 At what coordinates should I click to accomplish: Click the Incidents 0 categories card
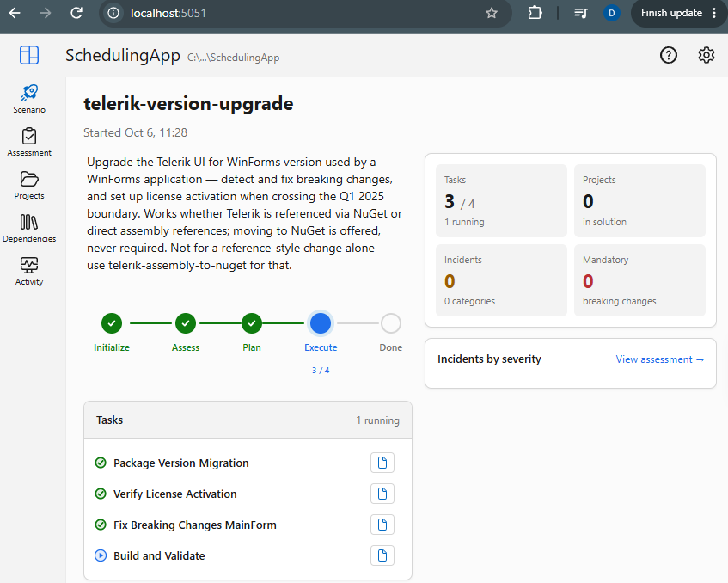pos(501,280)
